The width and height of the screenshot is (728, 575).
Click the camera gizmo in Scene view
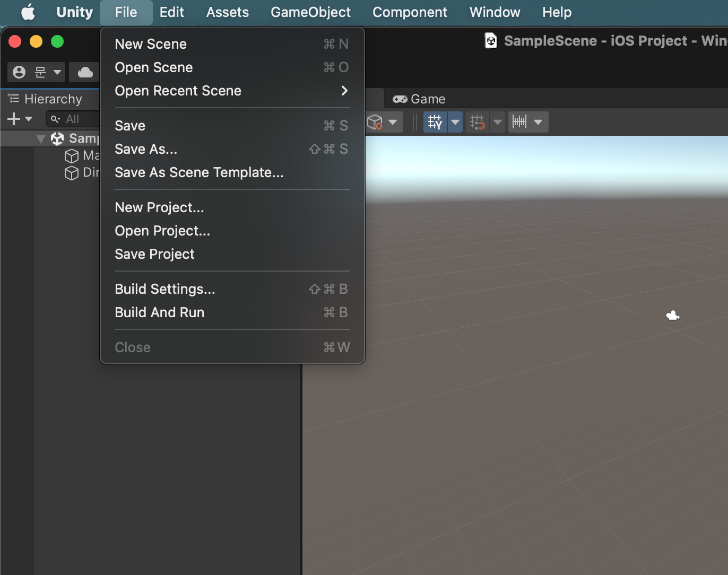[673, 316]
